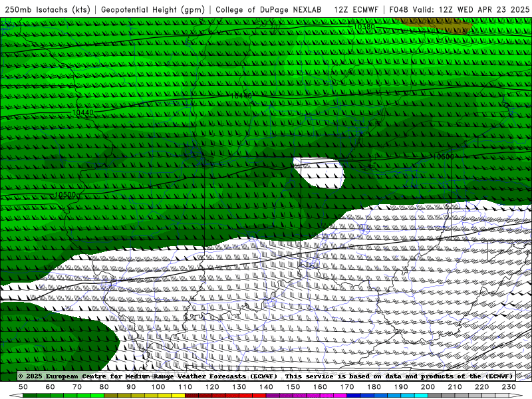This screenshot has height=399, width=532.
Task: Click the 130 value on the color scale
Action: click(239, 387)
